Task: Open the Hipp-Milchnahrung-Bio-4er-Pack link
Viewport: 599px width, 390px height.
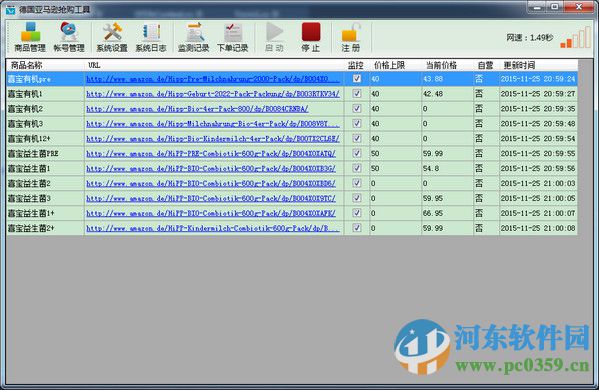Action: click(213, 124)
